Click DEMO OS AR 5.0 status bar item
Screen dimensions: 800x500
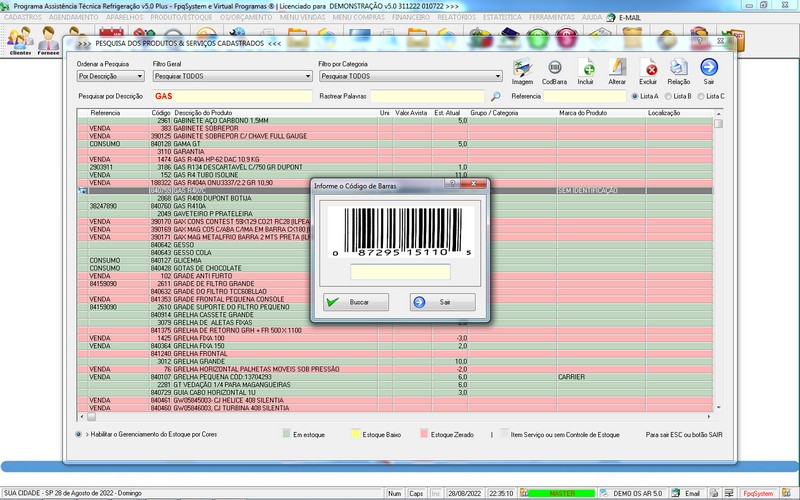point(637,493)
